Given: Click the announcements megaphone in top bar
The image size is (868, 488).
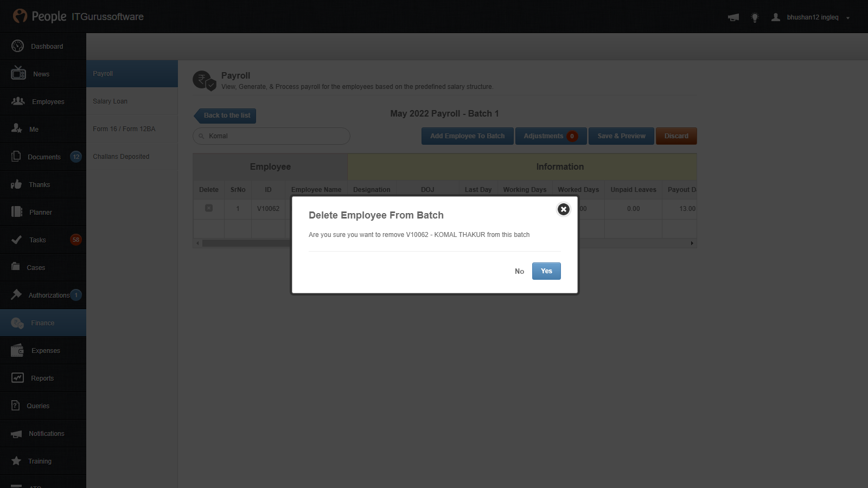Looking at the screenshot, I should click(x=733, y=17).
